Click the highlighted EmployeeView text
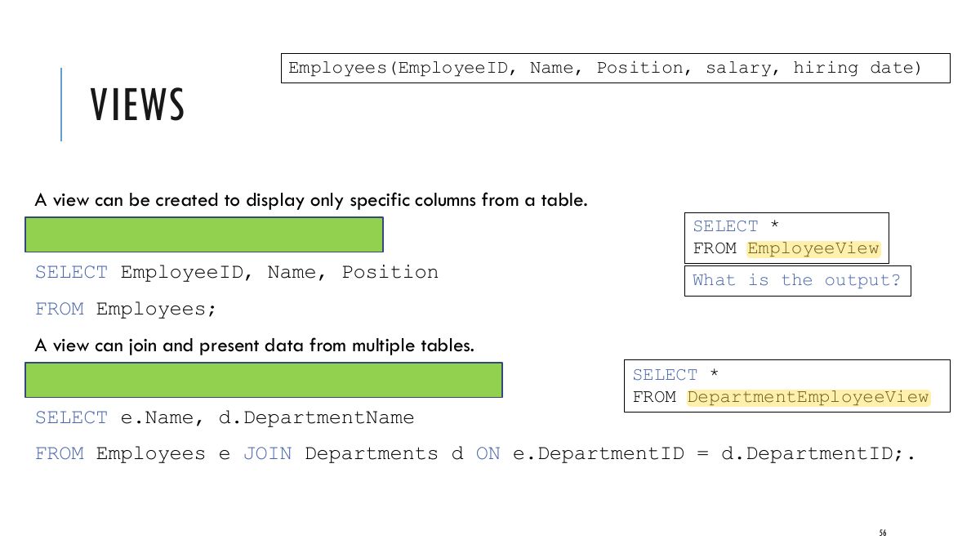This screenshot has width=980, height=553. (813, 248)
